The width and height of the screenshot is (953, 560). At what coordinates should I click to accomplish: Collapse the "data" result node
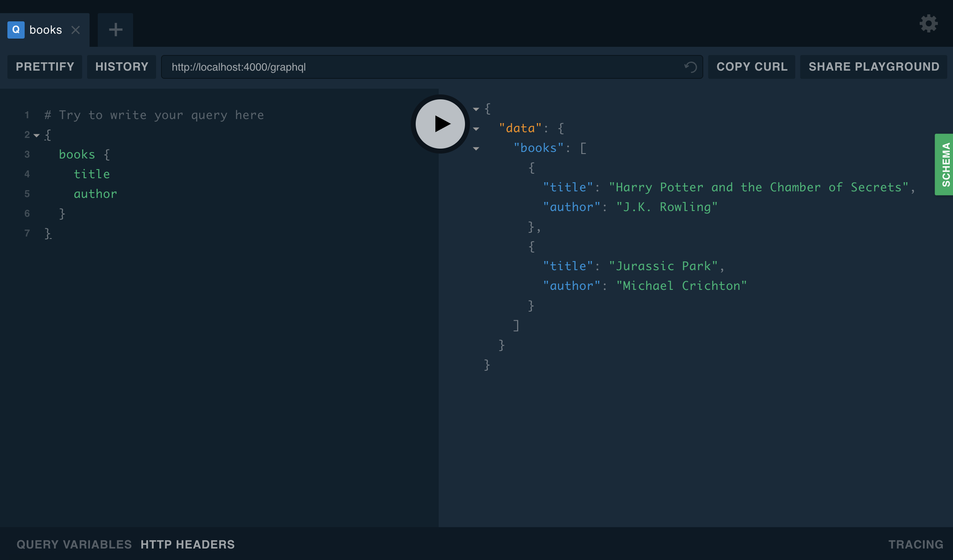tap(476, 129)
